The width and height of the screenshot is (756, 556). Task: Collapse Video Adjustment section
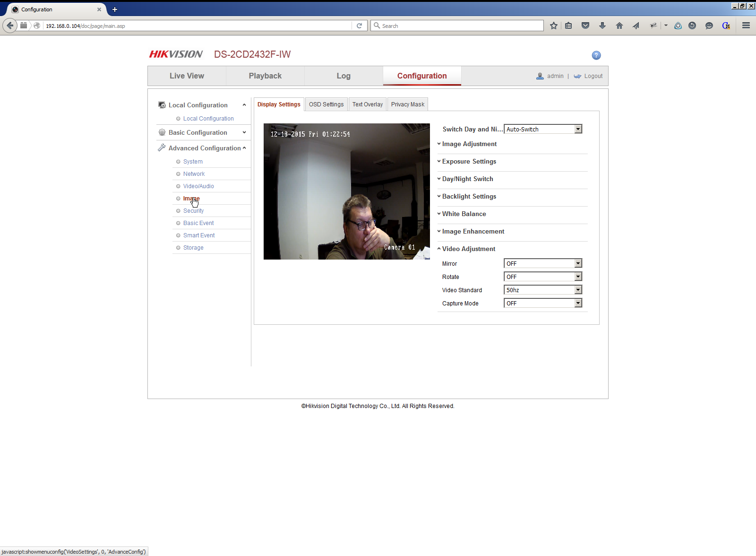point(466,249)
